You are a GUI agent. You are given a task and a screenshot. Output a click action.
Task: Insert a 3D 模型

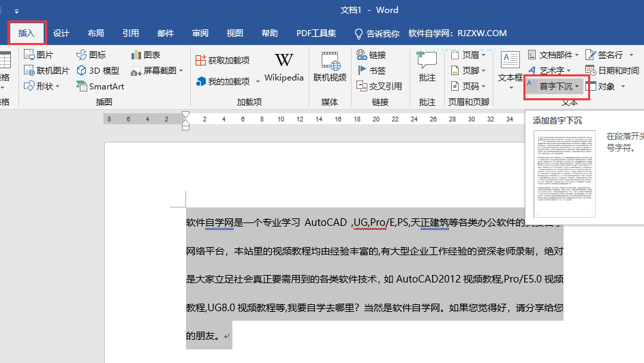[x=97, y=70]
